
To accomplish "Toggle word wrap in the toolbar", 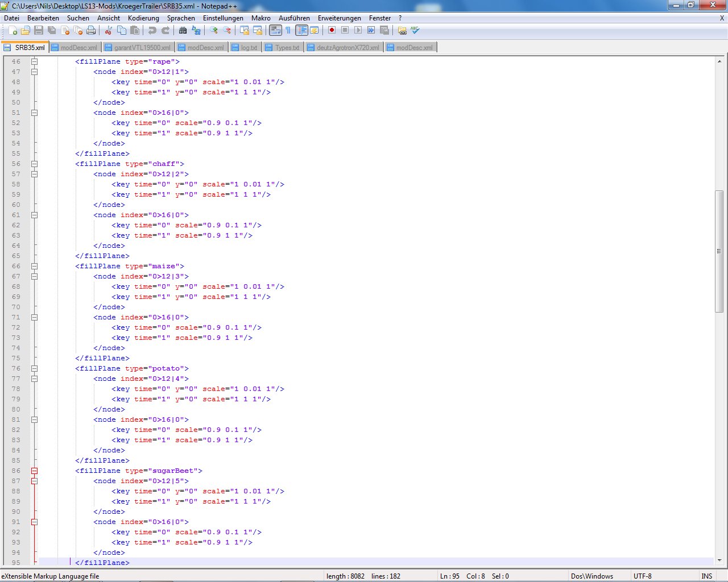I will [275, 30].
